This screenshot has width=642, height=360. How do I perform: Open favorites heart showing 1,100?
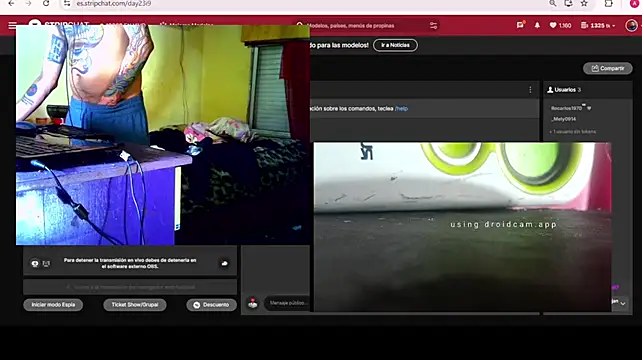tap(560, 25)
